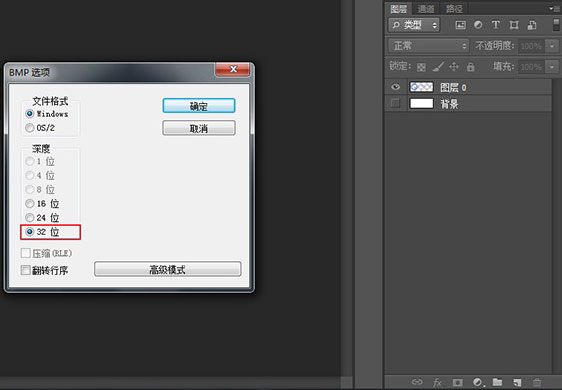
Task: Toggle the layer filtering switch
Action: point(556,25)
